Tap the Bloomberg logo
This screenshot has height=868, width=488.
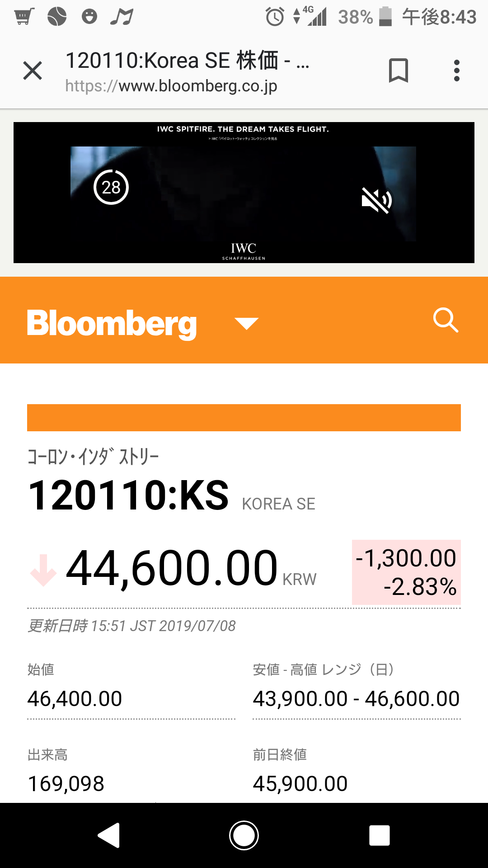point(112,323)
